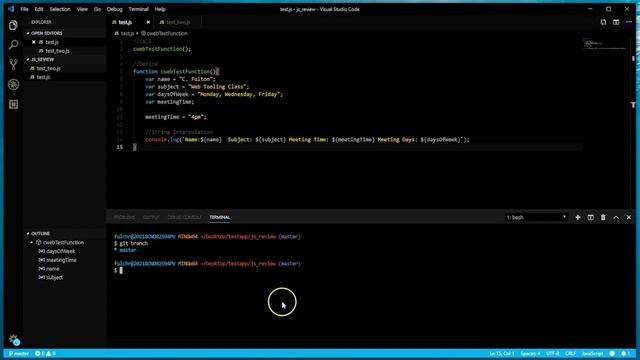This screenshot has height=360, width=640.
Task: Click cwebTestFunction symbol in breadcrumb
Action: [x=164, y=33]
